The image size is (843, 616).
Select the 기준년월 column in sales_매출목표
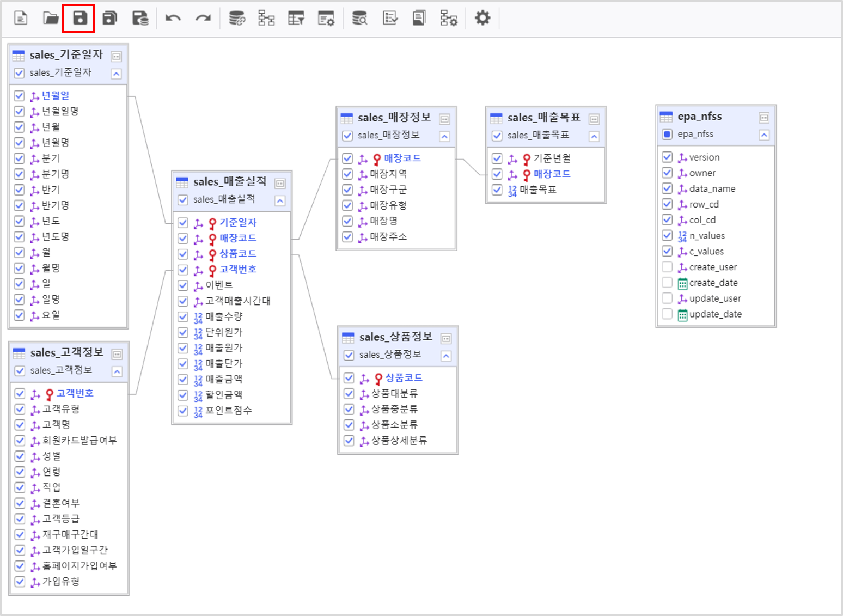point(552,158)
